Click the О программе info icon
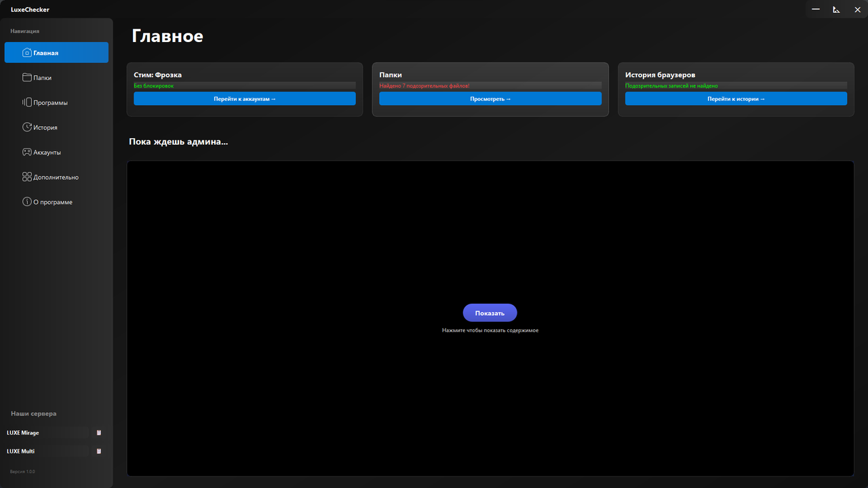Viewport: 868px width, 488px height. [27, 202]
